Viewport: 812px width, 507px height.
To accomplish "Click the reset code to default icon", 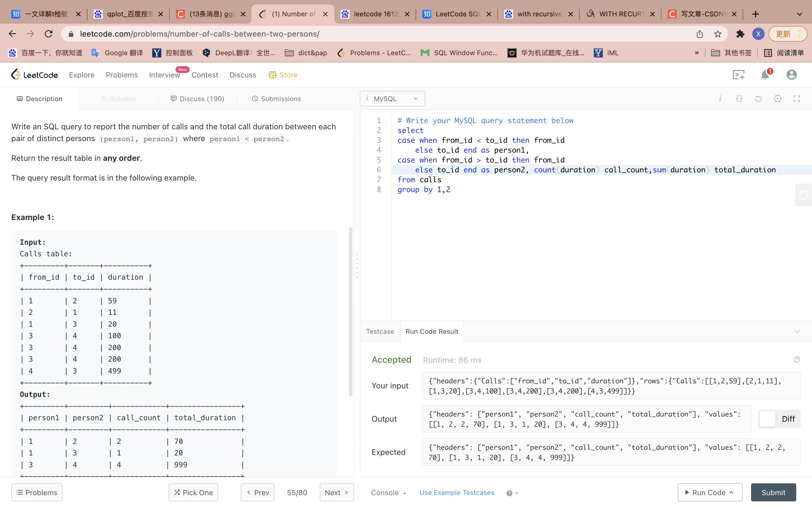I will point(758,99).
